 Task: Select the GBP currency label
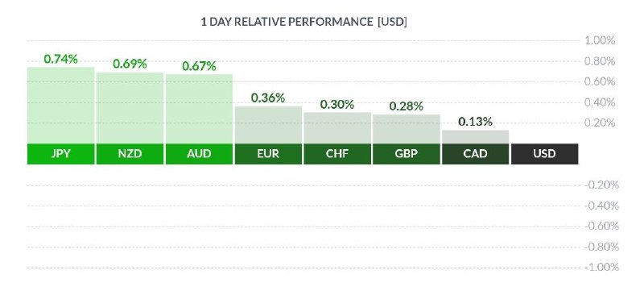click(407, 154)
